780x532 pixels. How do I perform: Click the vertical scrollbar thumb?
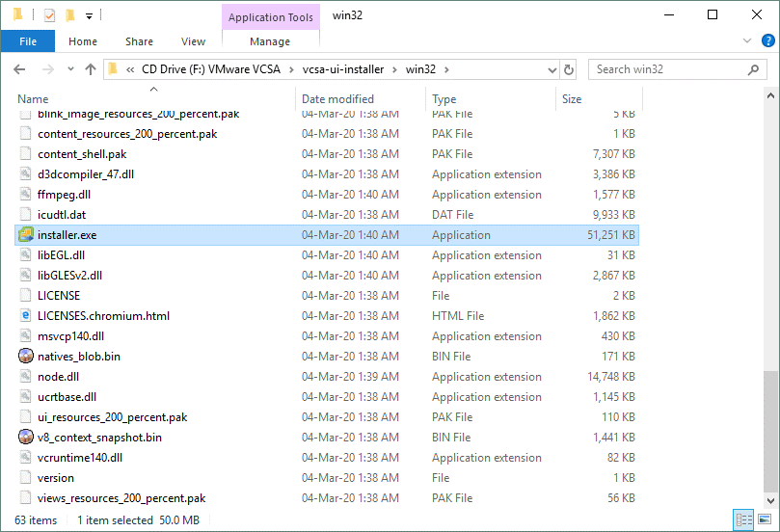click(x=770, y=434)
